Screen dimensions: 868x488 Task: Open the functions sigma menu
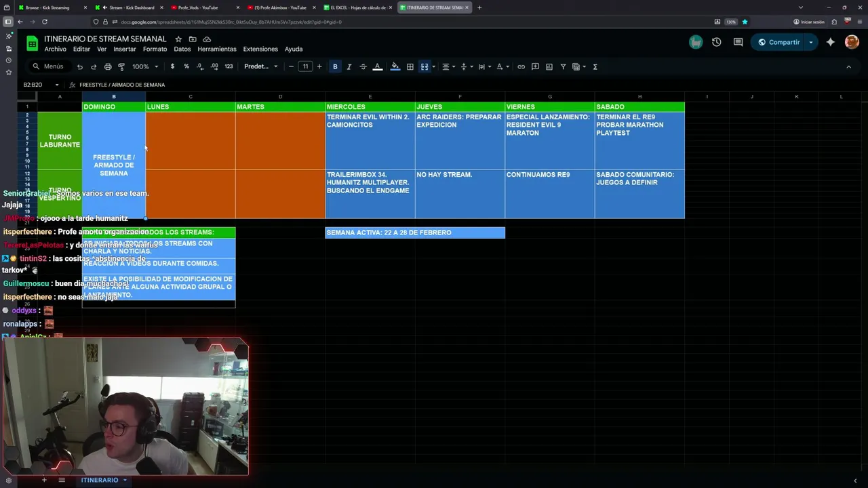595,66
